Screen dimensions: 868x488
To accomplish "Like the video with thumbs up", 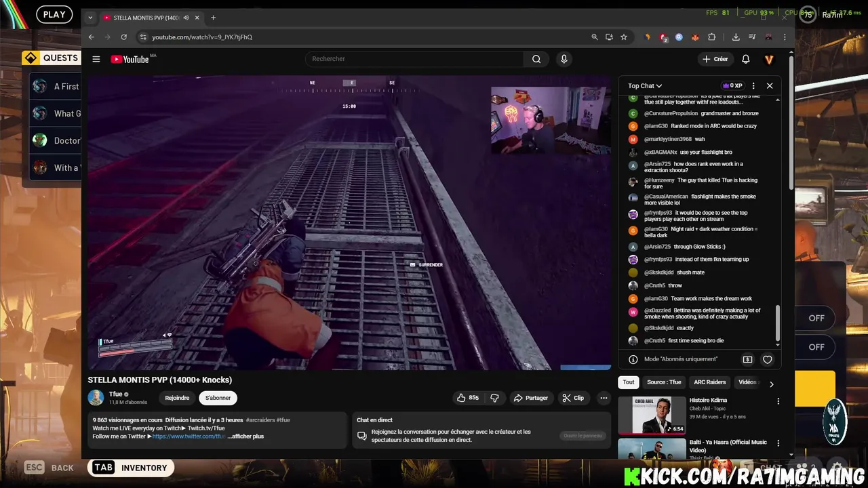I will pyautogui.click(x=468, y=398).
